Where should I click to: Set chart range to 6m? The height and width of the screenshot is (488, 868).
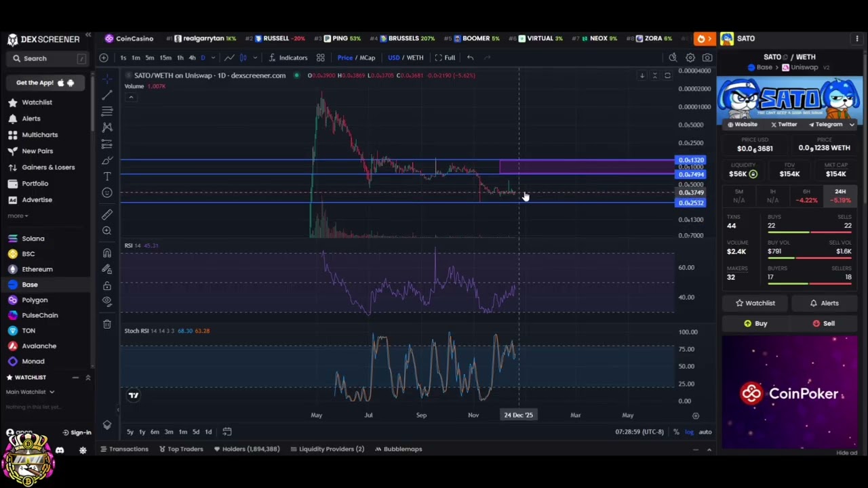click(x=155, y=432)
